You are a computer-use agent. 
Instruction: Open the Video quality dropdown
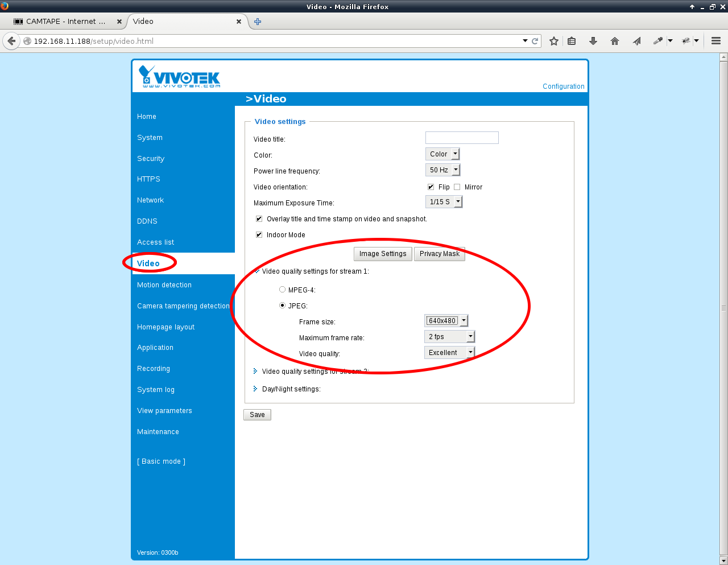pos(449,353)
